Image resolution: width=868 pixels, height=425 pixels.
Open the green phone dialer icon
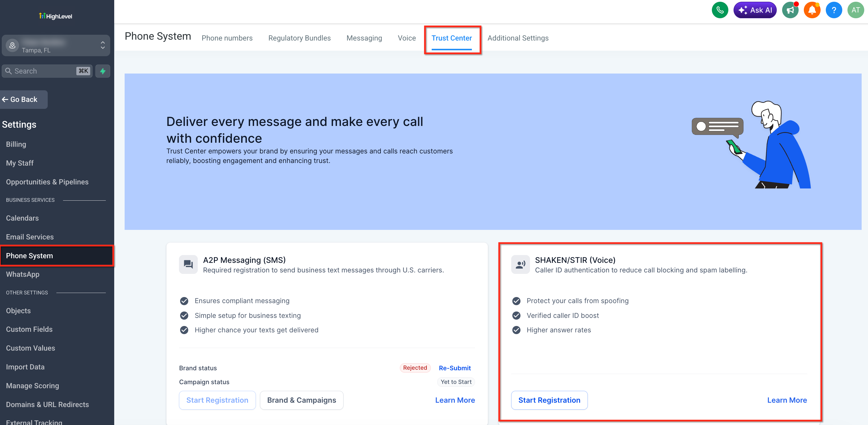(720, 10)
